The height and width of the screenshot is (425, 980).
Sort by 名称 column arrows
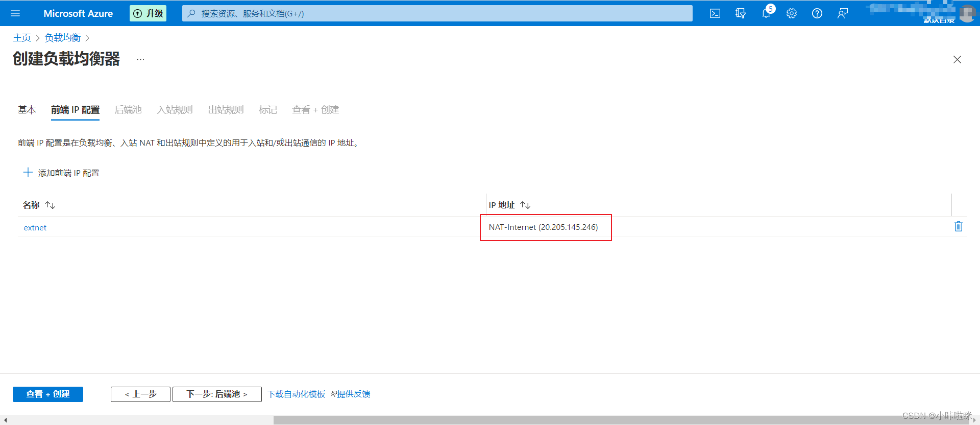(x=50, y=205)
